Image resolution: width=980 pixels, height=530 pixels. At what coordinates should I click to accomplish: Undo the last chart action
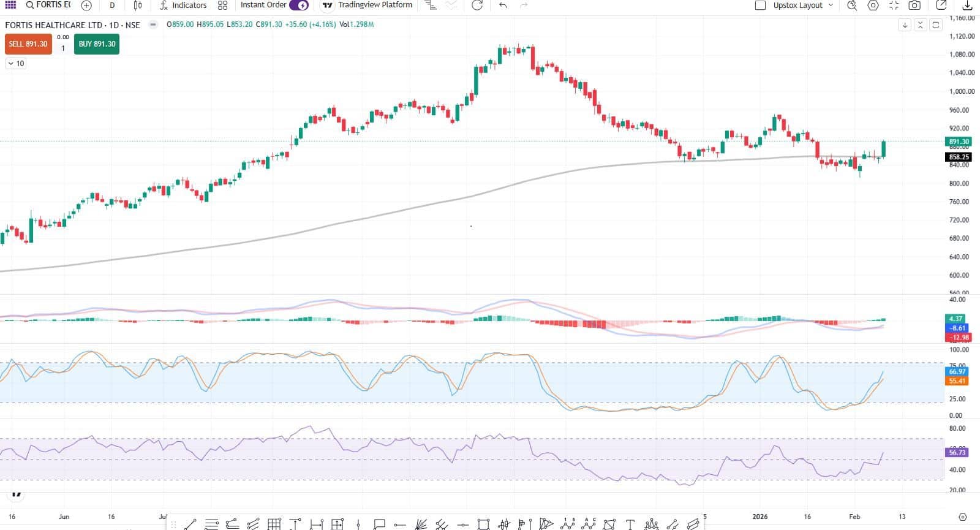(x=503, y=5)
